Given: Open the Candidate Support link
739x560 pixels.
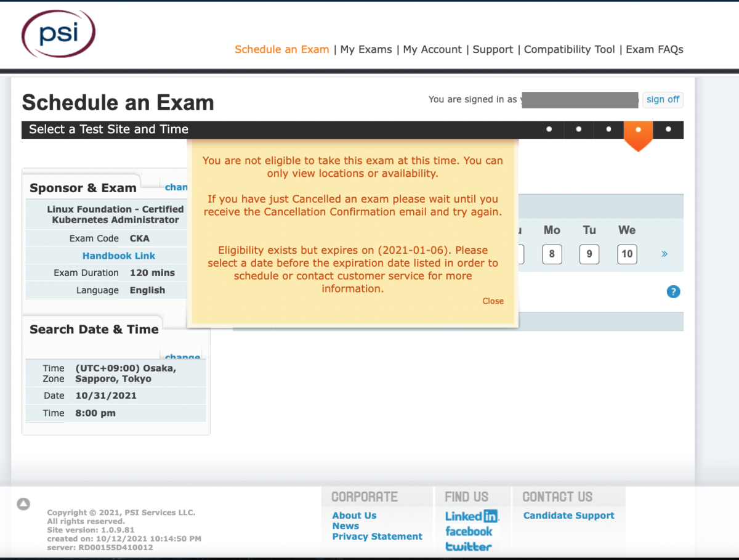Looking at the screenshot, I should [569, 516].
